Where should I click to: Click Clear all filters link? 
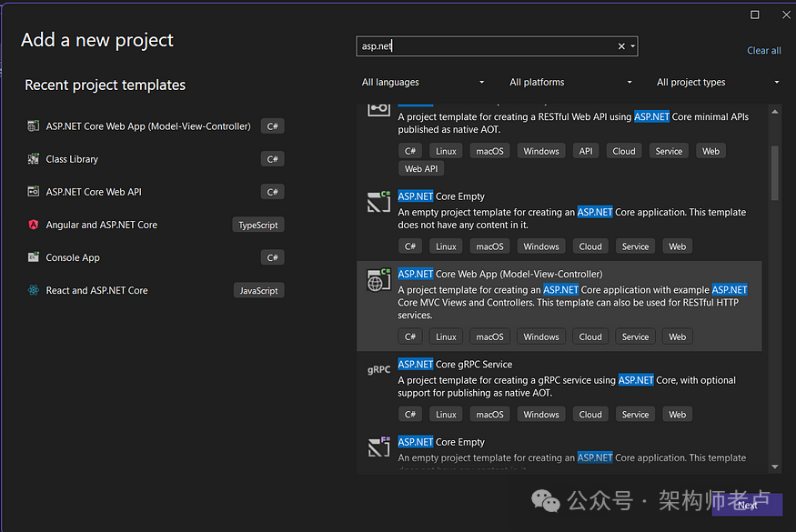763,50
